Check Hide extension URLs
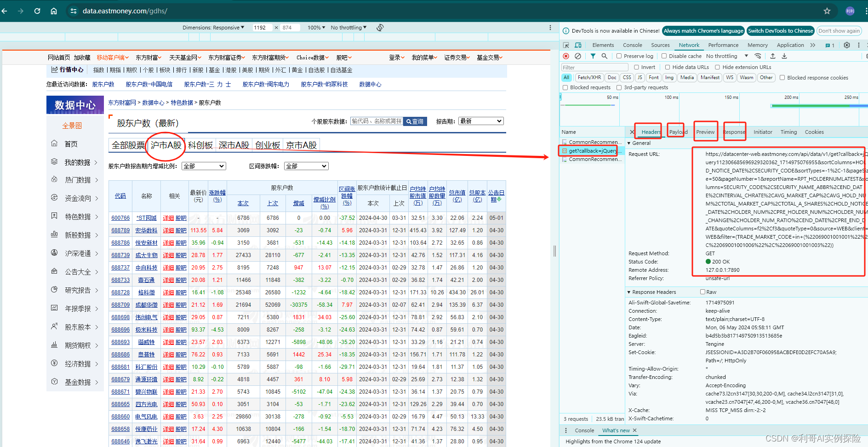This screenshot has width=868, height=447. click(x=717, y=67)
